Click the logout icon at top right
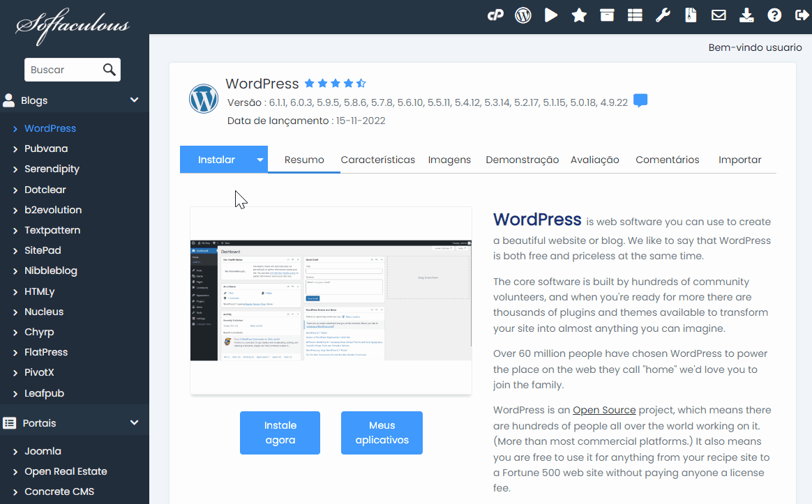The image size is (812, 504). click(x=802, y=15)
